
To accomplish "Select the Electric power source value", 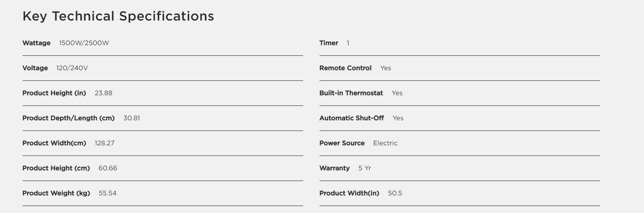I will 386,143.
